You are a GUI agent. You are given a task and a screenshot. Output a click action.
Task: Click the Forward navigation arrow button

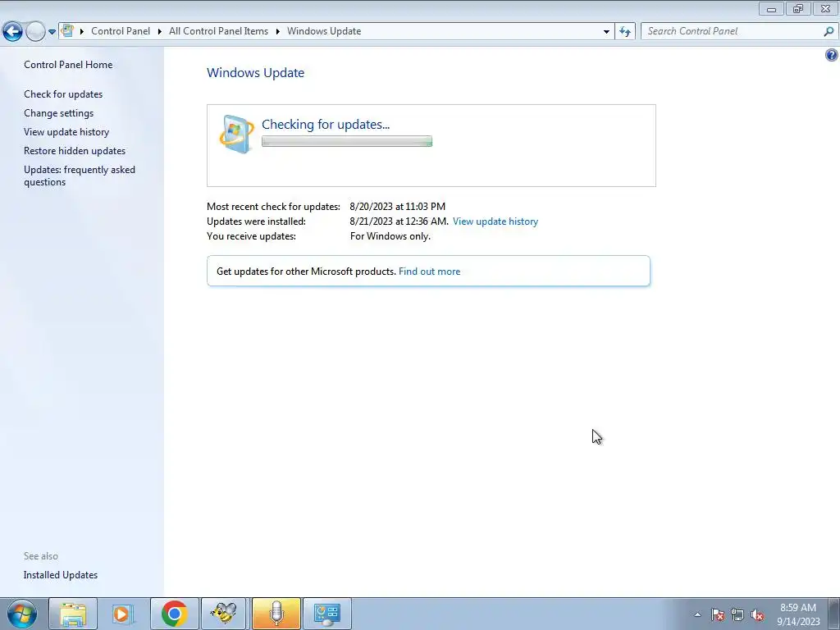(35, 32)
